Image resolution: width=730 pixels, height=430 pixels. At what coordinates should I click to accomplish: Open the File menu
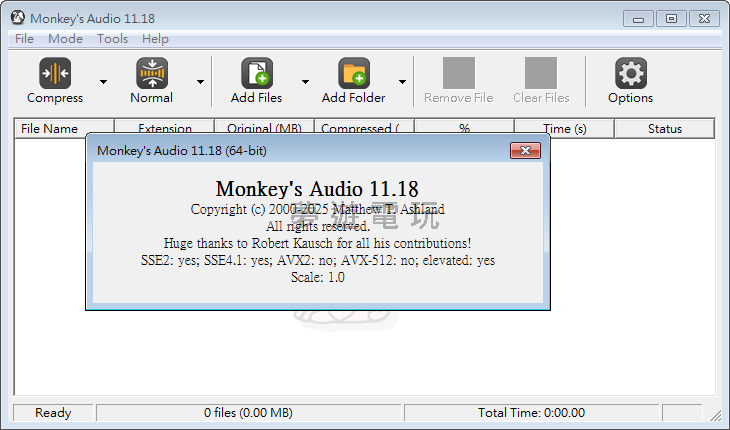[x=24, y=39]
